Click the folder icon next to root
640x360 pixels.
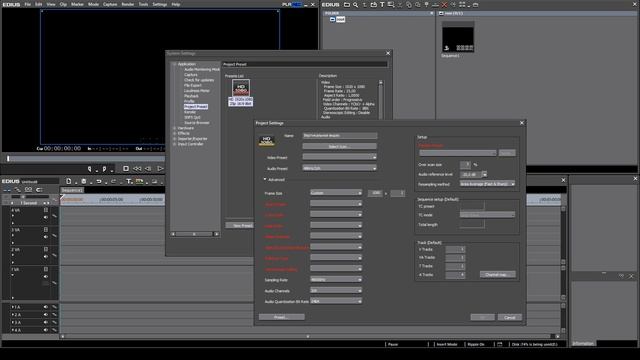[x=333, y=19]
